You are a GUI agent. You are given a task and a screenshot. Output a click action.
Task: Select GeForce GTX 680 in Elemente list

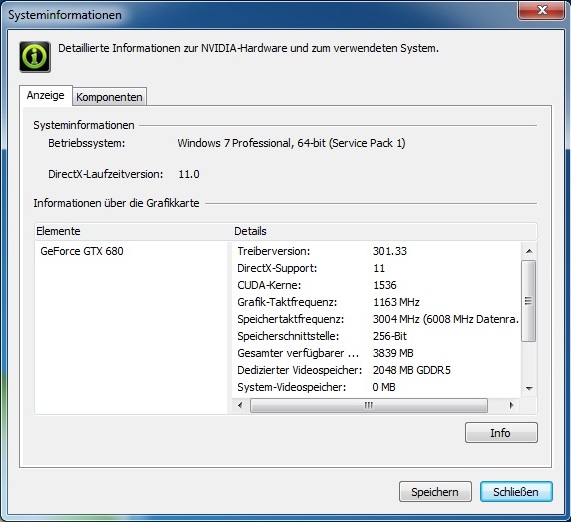[x=82, y=251]
